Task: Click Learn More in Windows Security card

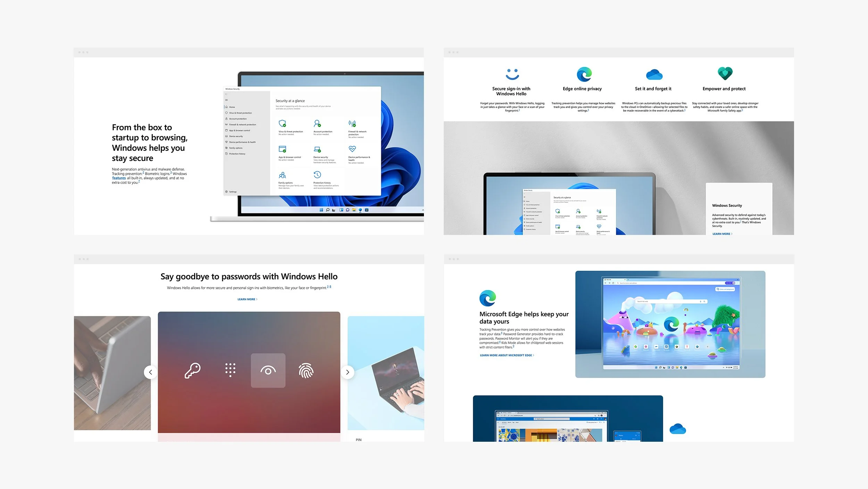Action: pyautogui.click(x=722, y=234)
